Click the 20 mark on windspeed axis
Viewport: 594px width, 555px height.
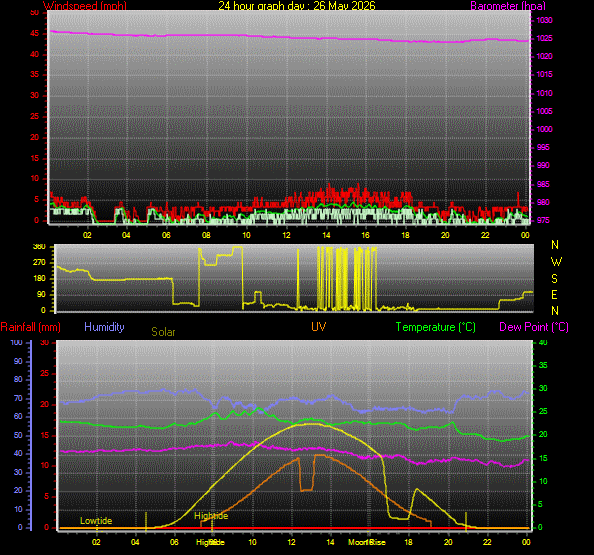[34, 137]
